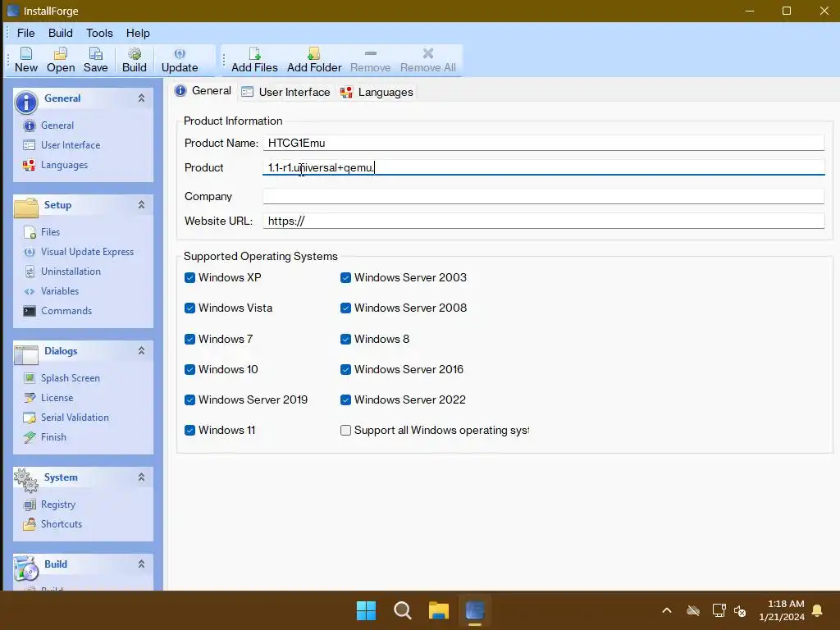Collapse the Dialogs sidebar group
This screenshot has width=840, height=630.
pos(141,351)
